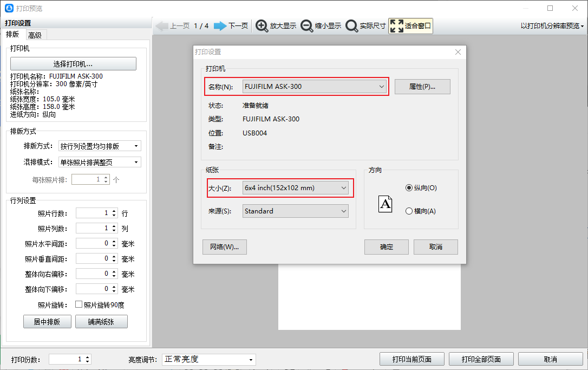Confirm dialog with 确定

(386, 247)
